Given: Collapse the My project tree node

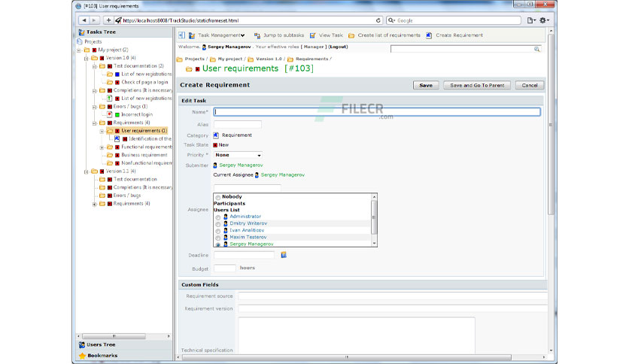Looking at the screenshot, I should (79, 50).
